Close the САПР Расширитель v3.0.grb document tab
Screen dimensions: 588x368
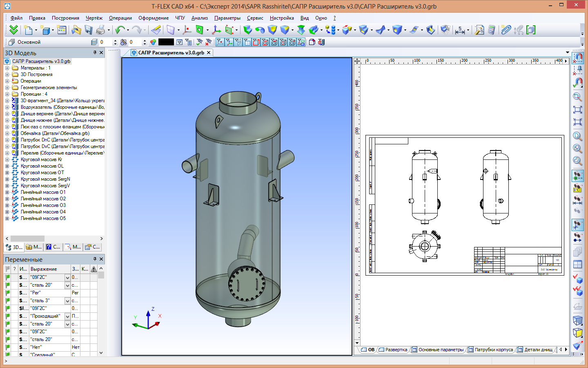[x=209, y=53]
